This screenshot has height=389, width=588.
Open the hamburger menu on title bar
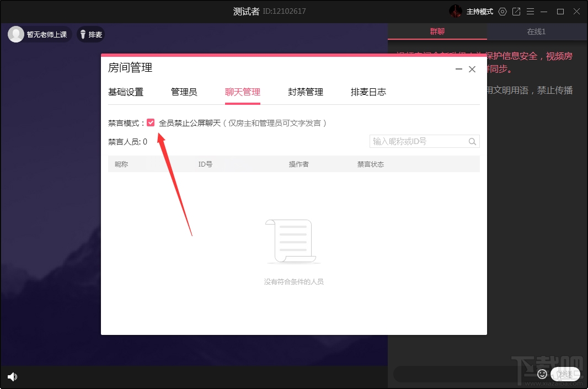[530, 11]
